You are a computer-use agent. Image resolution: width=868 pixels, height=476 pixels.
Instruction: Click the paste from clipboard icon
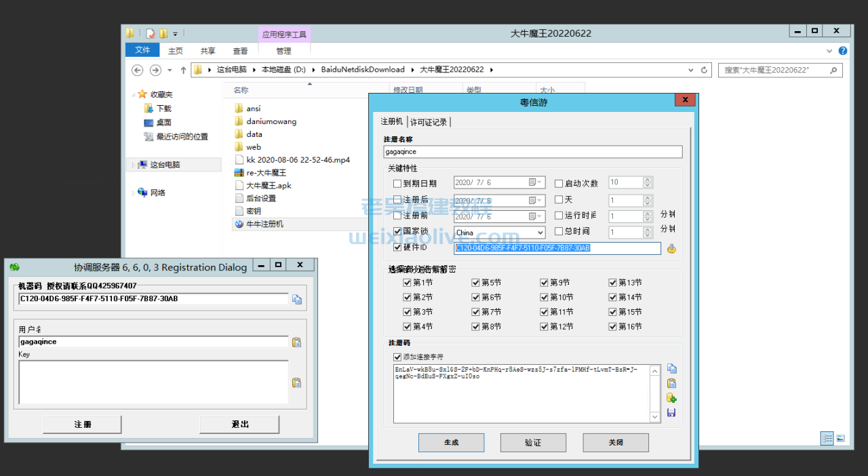671,383
